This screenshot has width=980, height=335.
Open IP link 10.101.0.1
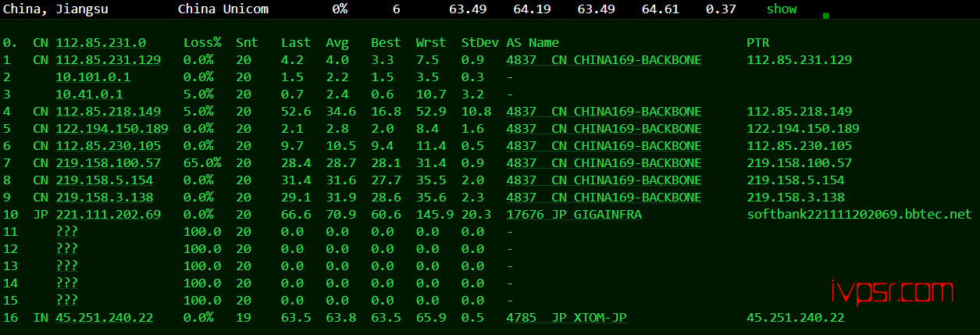tap(93, 77)
